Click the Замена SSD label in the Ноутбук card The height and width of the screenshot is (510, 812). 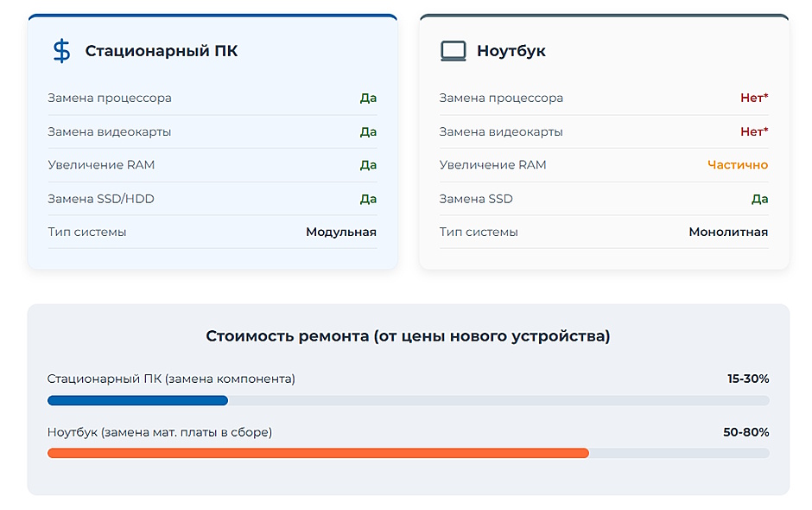click(476, 199)
